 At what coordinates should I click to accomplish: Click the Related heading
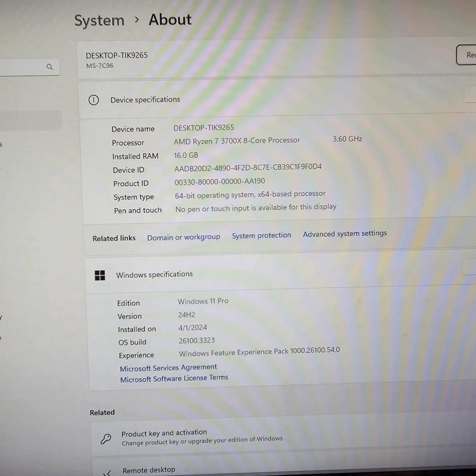(102, 413)
